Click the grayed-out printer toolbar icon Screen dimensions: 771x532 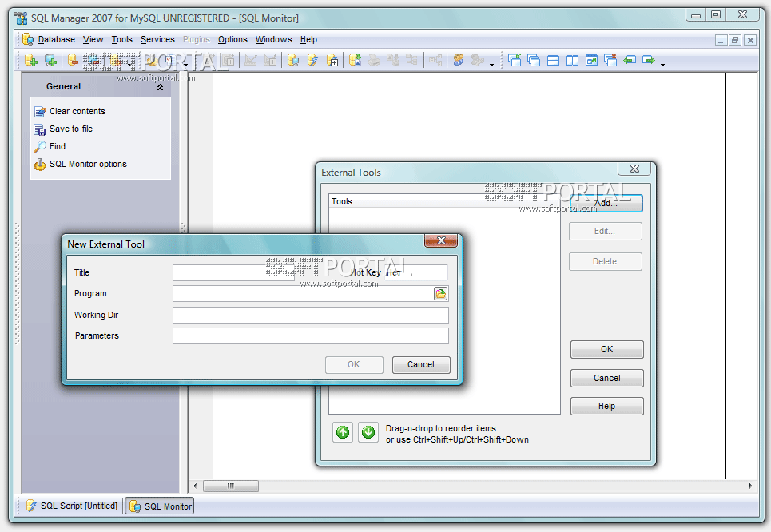tap(374, 60)
